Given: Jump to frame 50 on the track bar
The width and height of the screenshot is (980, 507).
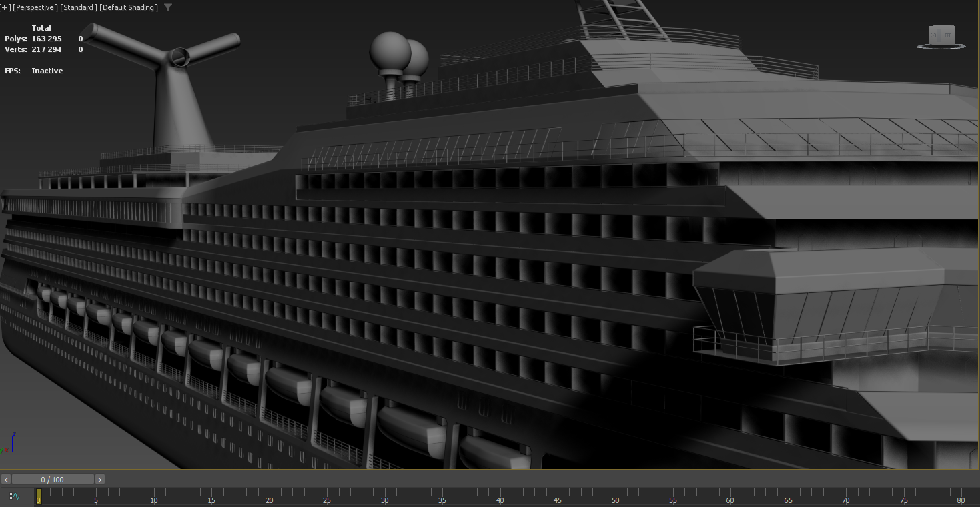Looking at the screenshot, I should point(615,495).
